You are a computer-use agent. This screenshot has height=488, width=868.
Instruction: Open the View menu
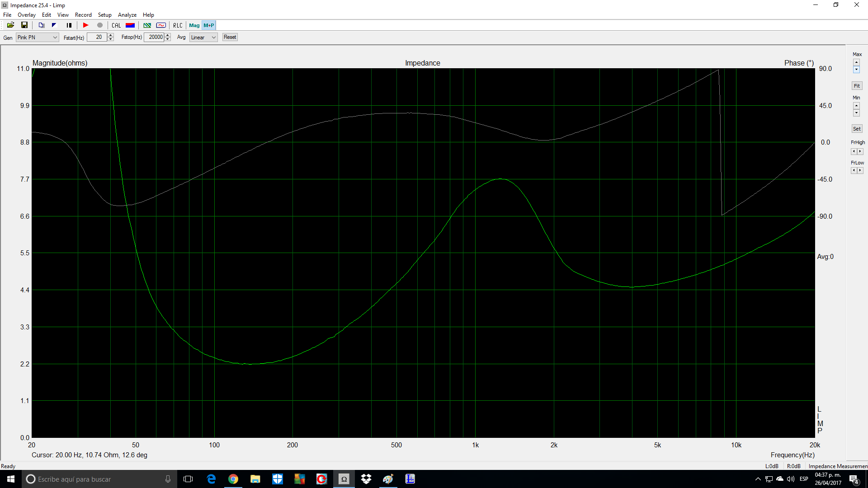[63, 15]
